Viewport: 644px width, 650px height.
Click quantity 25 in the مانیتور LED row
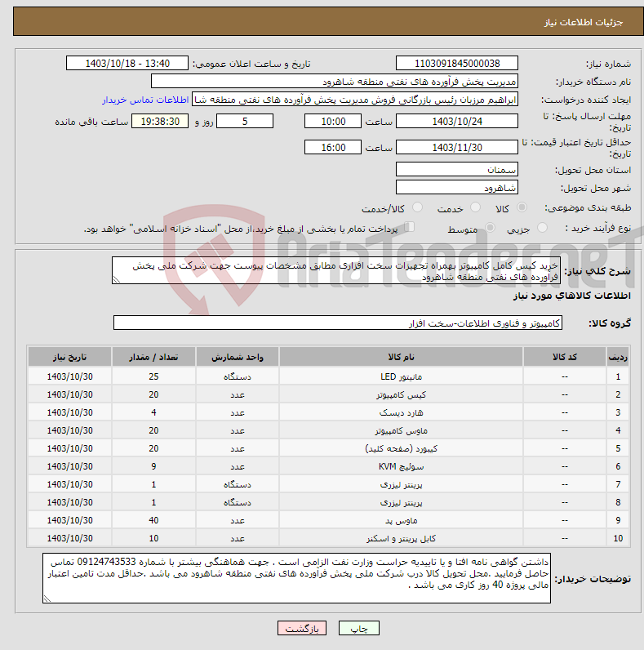coord(153,376)
